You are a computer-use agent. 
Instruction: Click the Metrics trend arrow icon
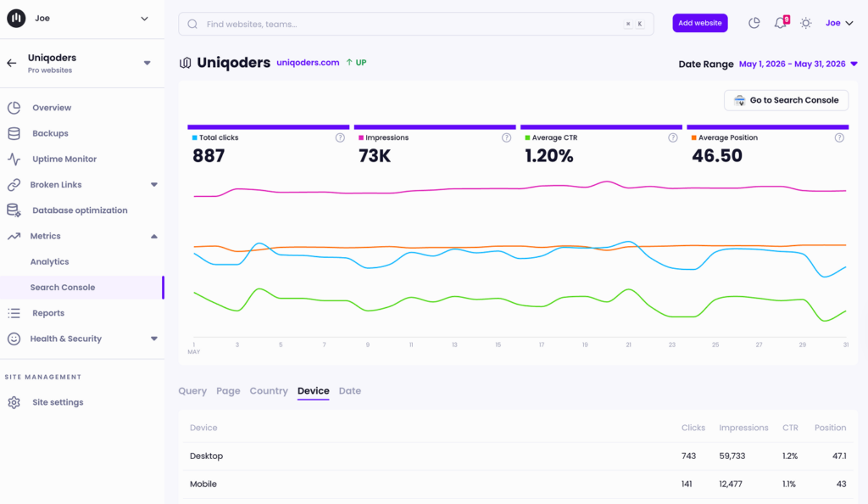click(14, 236)
